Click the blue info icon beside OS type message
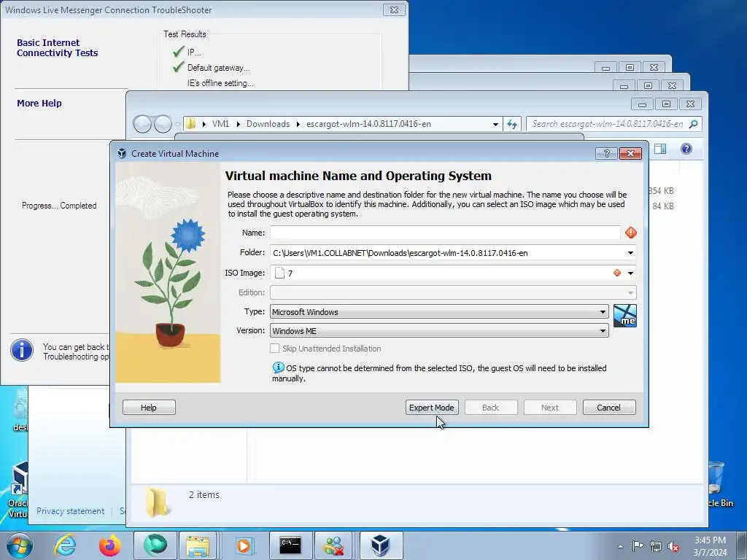The width and height of the screenshot is (747, 560). pyautogui.click(x=278, y=367)
